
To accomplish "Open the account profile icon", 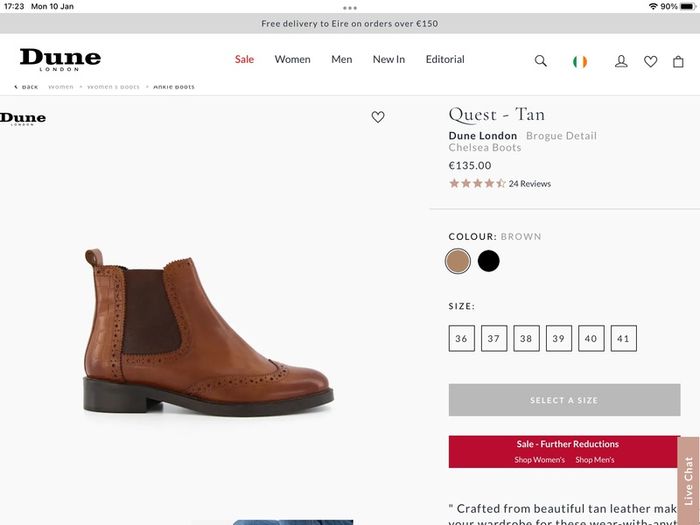I will tap(621, 61).
